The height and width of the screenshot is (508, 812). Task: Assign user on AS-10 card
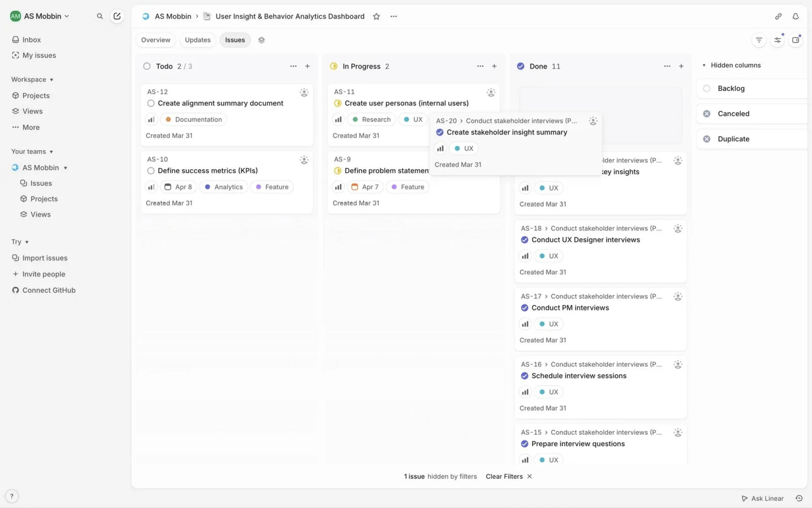coord(304,160)
